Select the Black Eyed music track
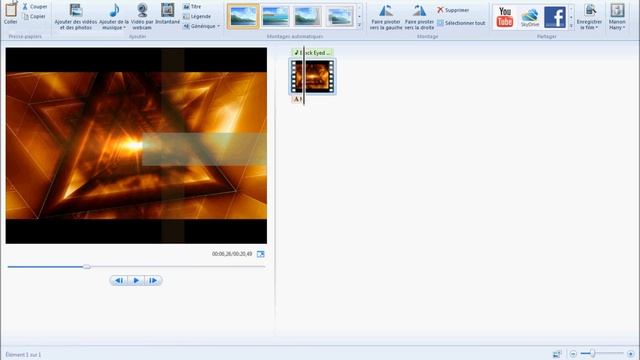Screen dimensions: 640x360 312,53
